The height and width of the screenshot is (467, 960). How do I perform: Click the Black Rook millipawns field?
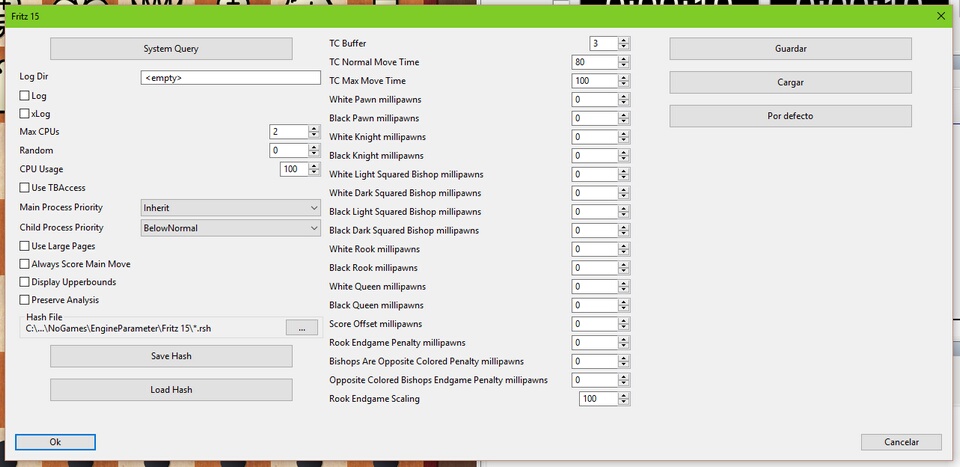coord(594,267)
